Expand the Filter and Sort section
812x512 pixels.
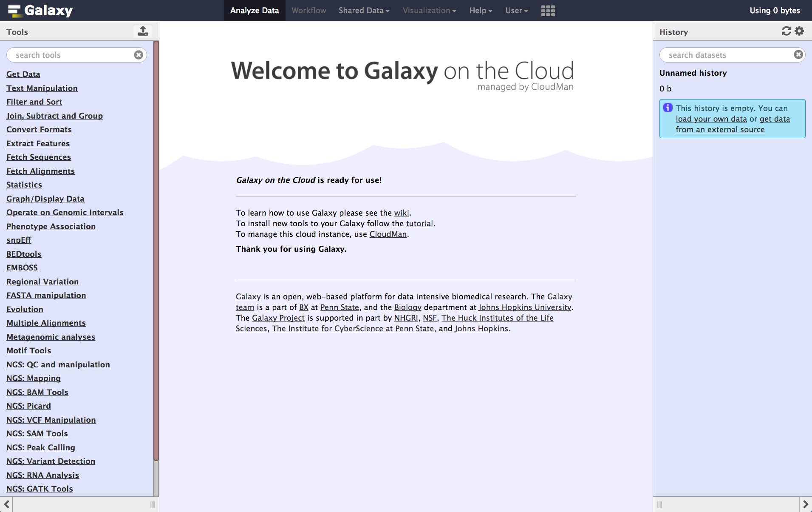34,102
